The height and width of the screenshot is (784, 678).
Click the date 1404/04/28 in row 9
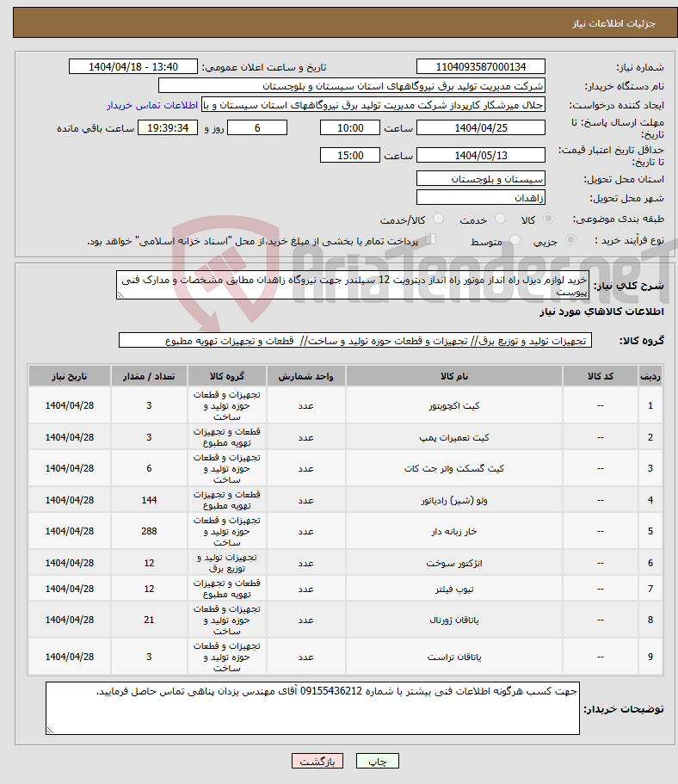(70, 657)
